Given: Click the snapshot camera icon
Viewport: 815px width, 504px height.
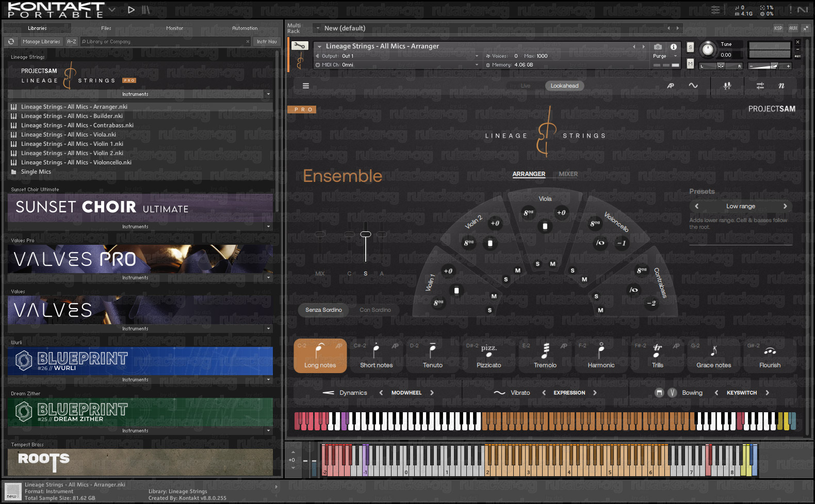Looking at the screenshot, I should (x=658, y=46).
